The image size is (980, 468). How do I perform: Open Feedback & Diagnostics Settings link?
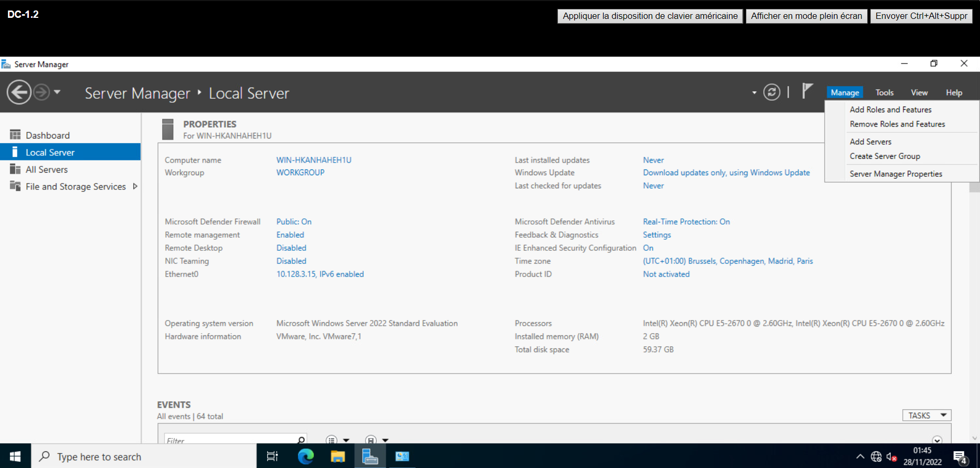point(657,235)
